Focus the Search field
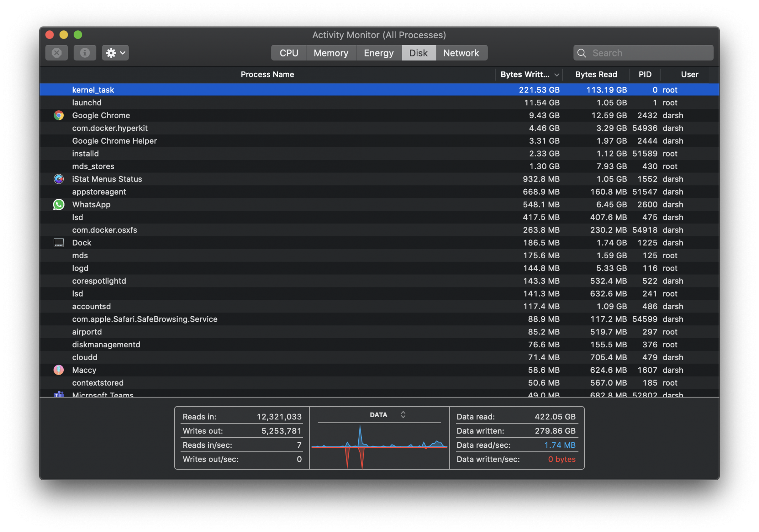 (643, 53)
